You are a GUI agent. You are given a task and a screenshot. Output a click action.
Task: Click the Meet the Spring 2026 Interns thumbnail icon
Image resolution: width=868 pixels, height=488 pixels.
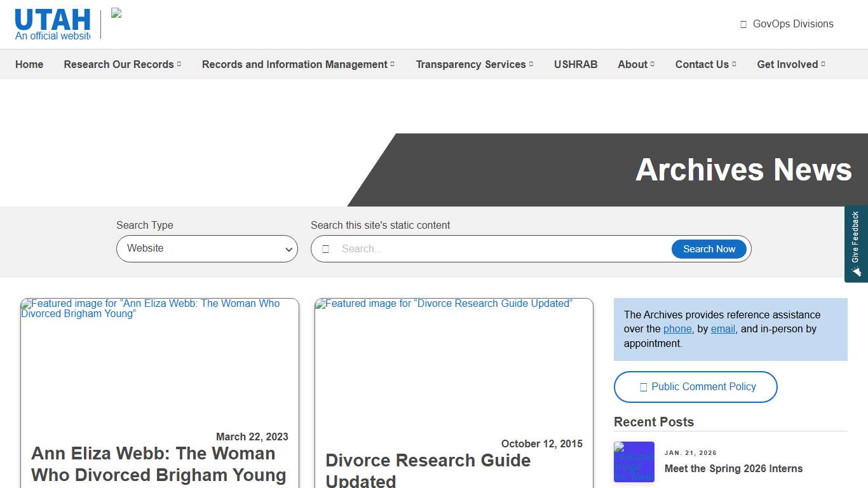pyautogui.click(x=634, y=462)
